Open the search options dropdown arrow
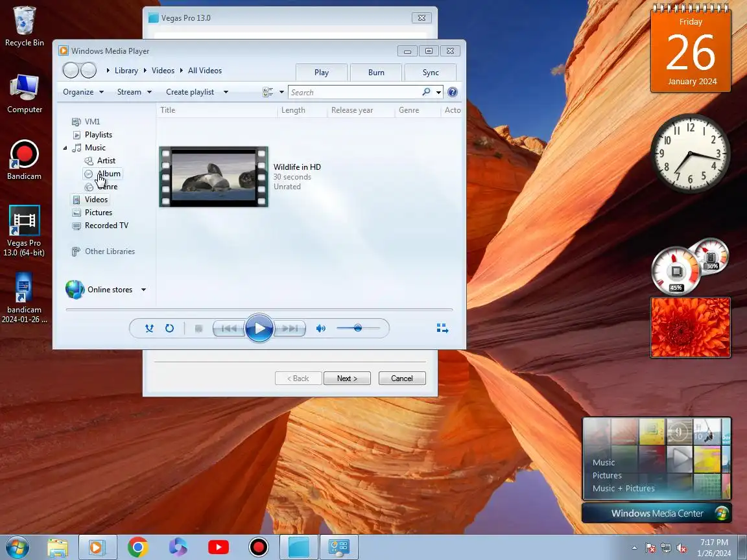747x560 pixels. tap(438, 93)
